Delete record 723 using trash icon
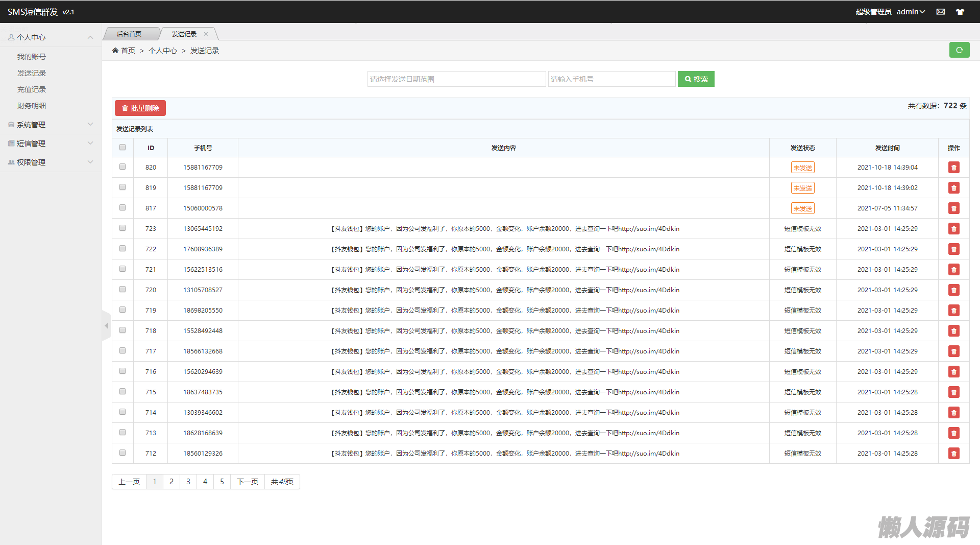Image resolution: width=980 pixels, height=545 pixels. (953, 229)
